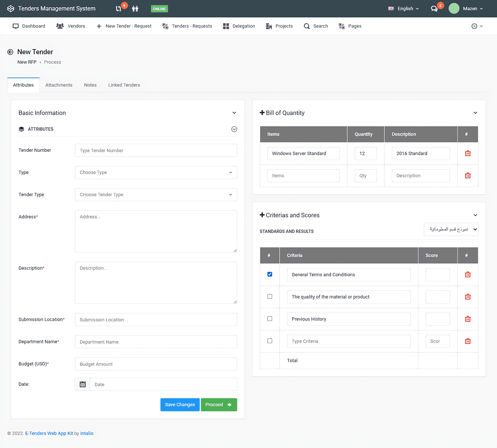
Task: Open Tenders - Requests menu item
Action: tap(187, 26)
